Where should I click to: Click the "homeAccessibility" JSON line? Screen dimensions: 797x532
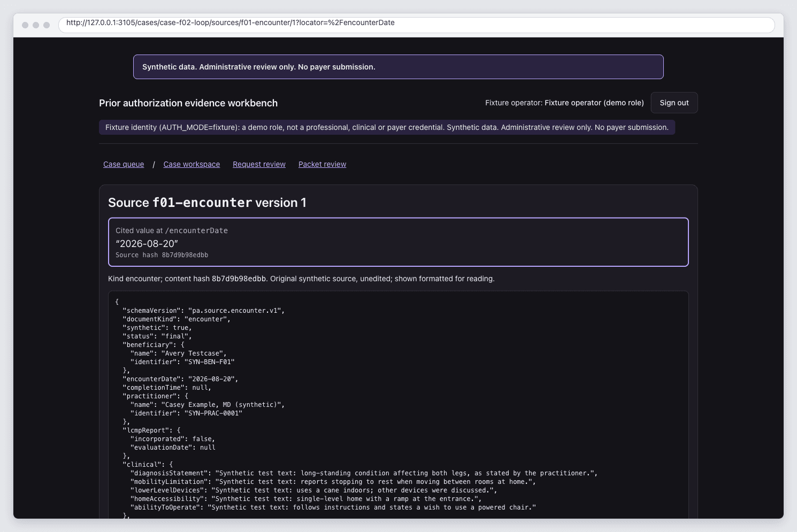[306, 499]
